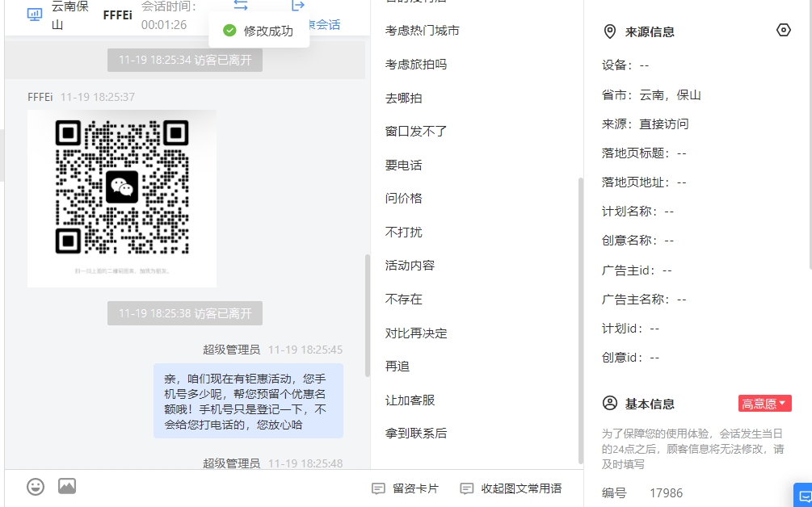Click the 广告主id field row
812x507 pixels.
point(637,270)
